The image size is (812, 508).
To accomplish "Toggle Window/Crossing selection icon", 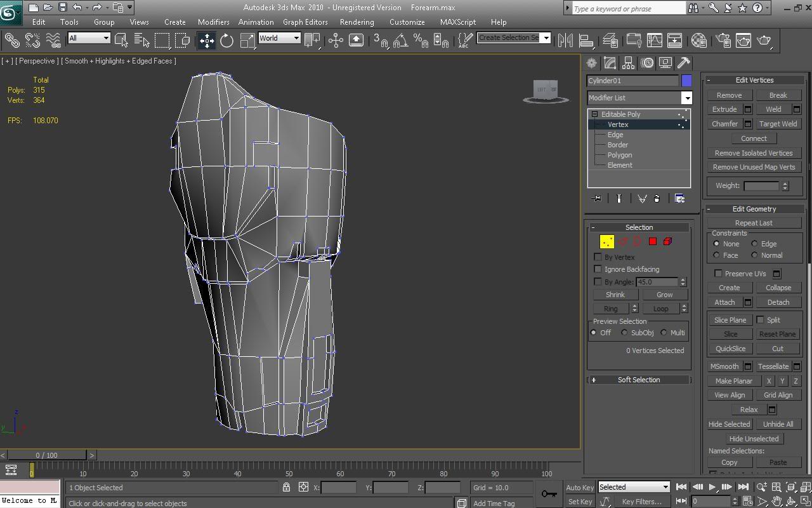I will [183, 40].
